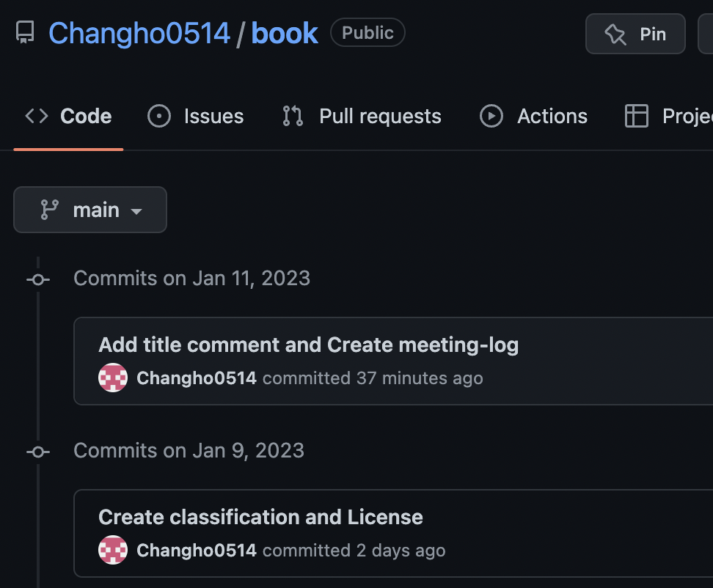713x588 pixels.
Task: Click the commit node icon for Jan 9, 2023
Action: tap(38, 452)
